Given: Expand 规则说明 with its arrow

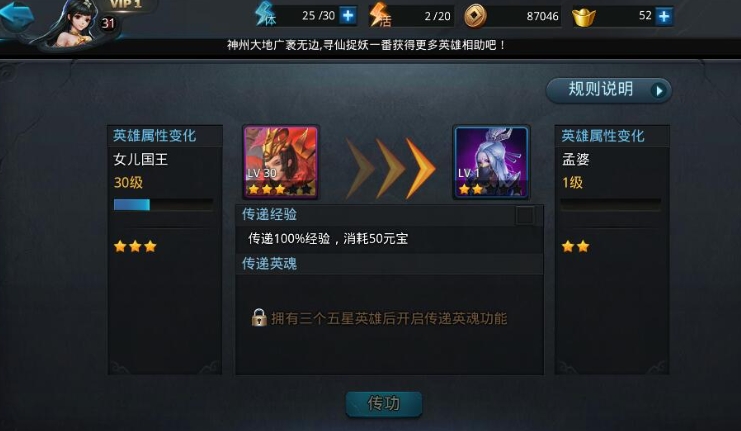Looking at the screenshot, I should 658,90.
